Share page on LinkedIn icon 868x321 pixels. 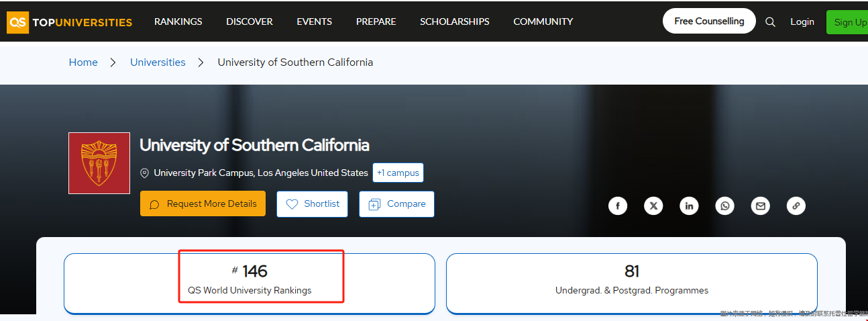[689, 206]
